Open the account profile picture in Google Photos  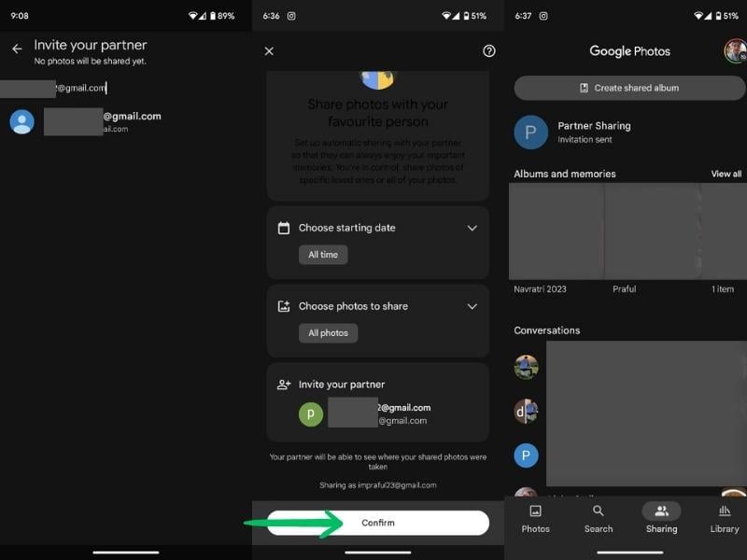pos(735,51)
